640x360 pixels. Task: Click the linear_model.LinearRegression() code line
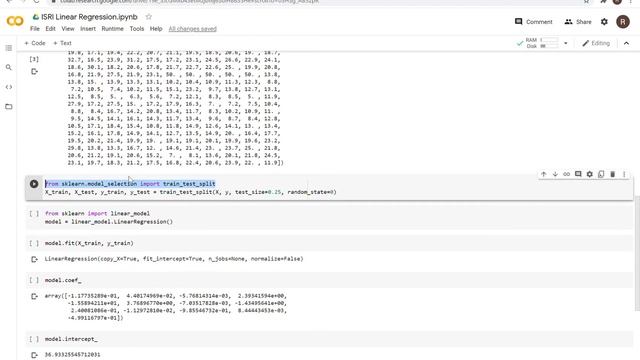(109, 222)
